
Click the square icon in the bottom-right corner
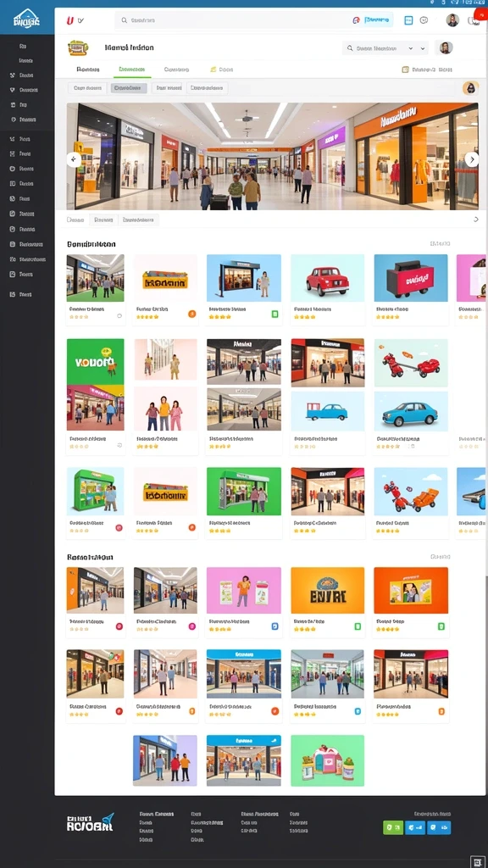[x=477, y=861]
